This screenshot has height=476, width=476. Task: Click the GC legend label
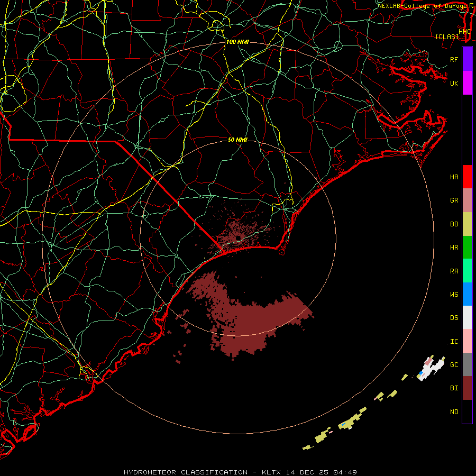[x=454, y=365]
